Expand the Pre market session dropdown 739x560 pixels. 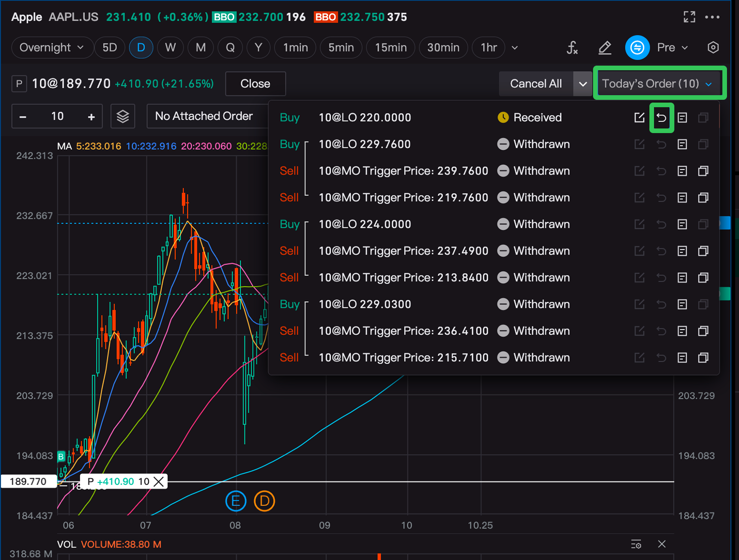click(672, 48)
